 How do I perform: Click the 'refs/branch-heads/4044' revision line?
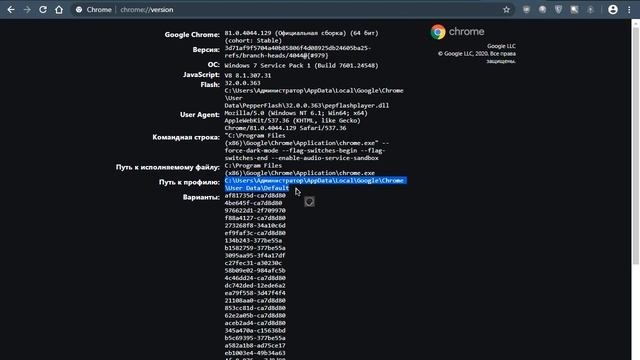coord(276,56)
